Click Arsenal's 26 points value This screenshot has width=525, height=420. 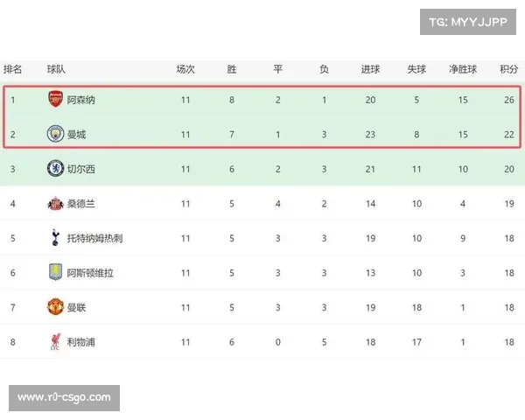pos(507,100)
